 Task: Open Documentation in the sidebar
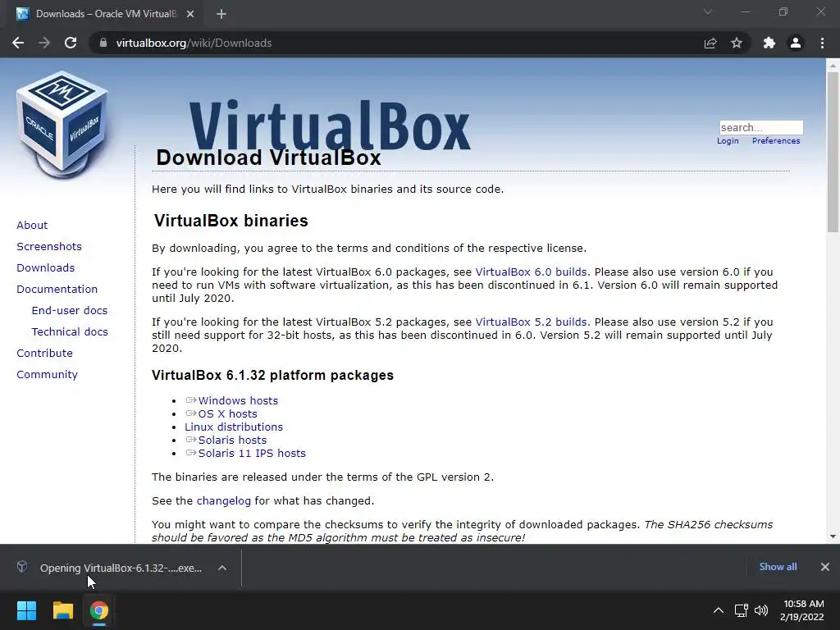(x=57, y=290)
